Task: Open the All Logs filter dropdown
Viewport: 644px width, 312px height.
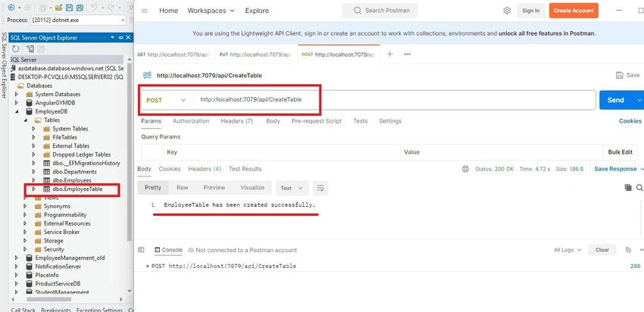Action: click(567, 250)
